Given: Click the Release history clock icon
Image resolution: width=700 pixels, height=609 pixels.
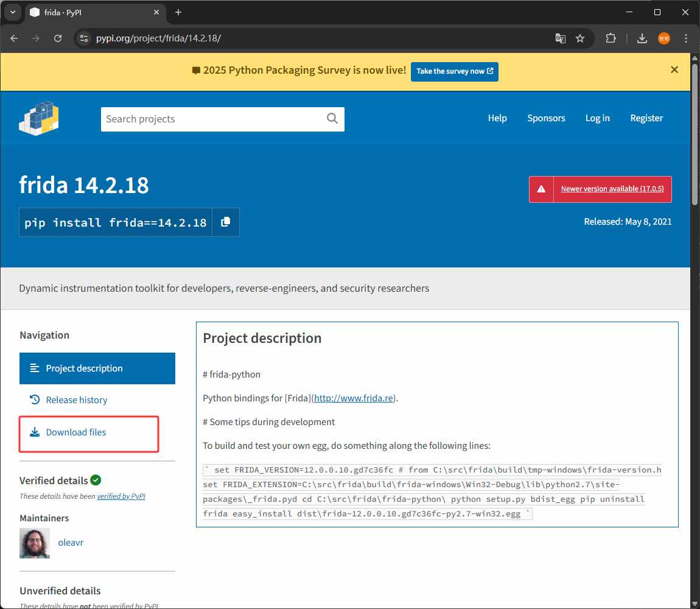Looking at the screenshot, I should (x=34, y=400).
